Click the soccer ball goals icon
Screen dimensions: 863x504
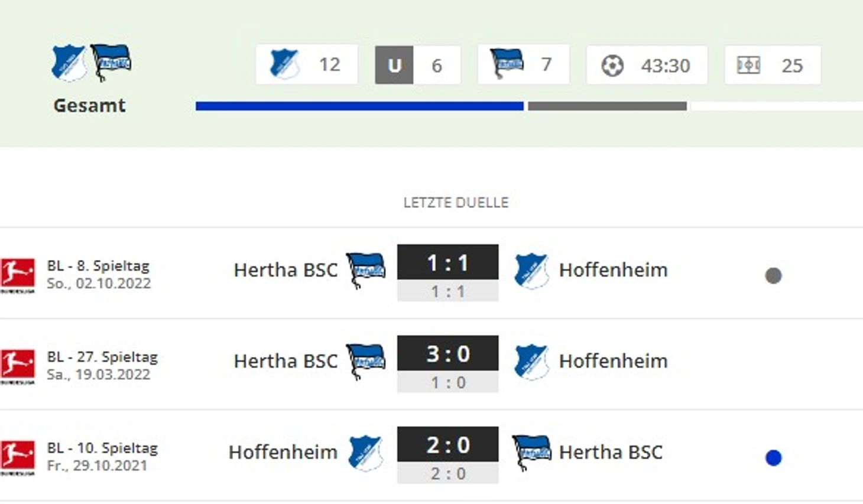(612, 65)
